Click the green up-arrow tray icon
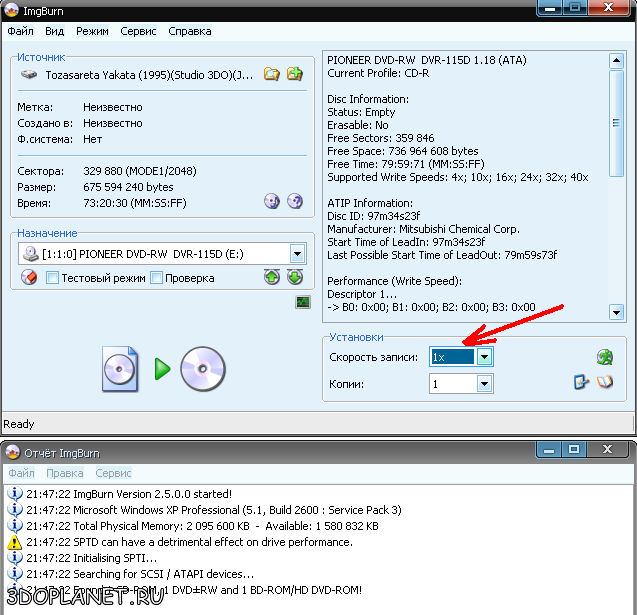Image resolution: width=637 pixels, height=615 pixels. click(271, 277)
